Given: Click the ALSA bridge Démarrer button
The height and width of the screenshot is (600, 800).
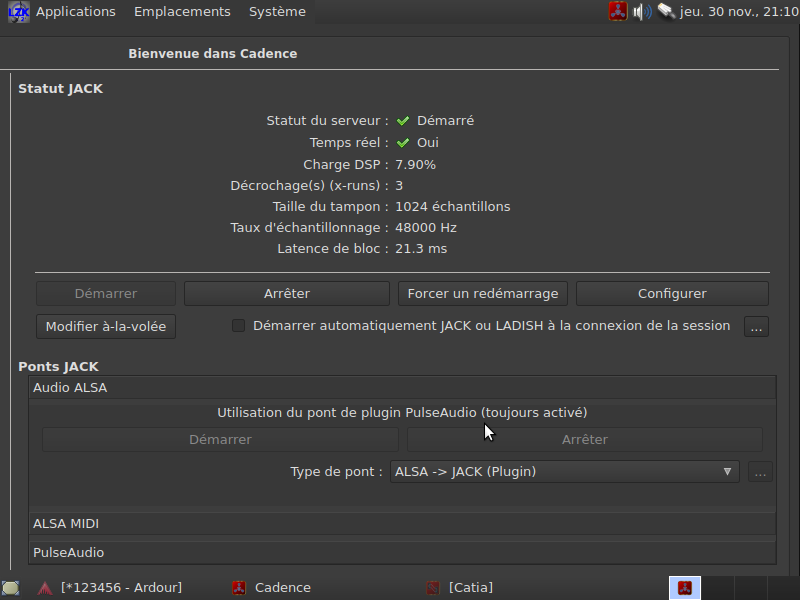Looking at the screenshot, I should coord(220,440).
